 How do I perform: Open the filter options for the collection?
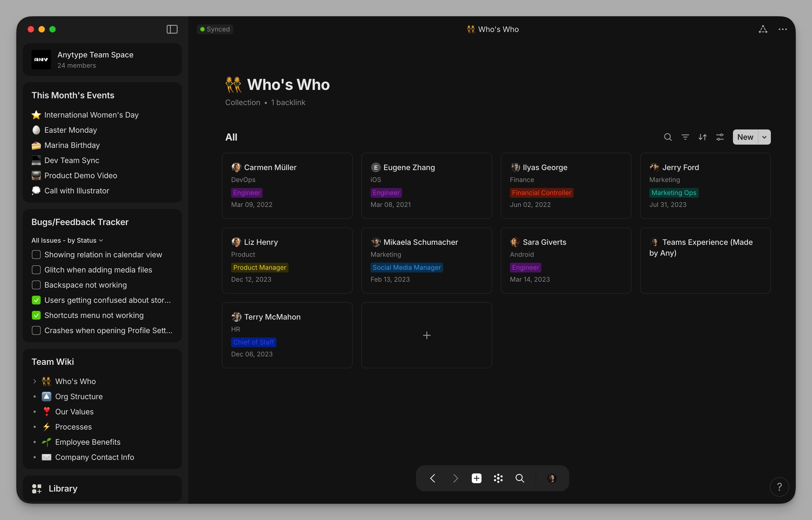tap(685, 137)
